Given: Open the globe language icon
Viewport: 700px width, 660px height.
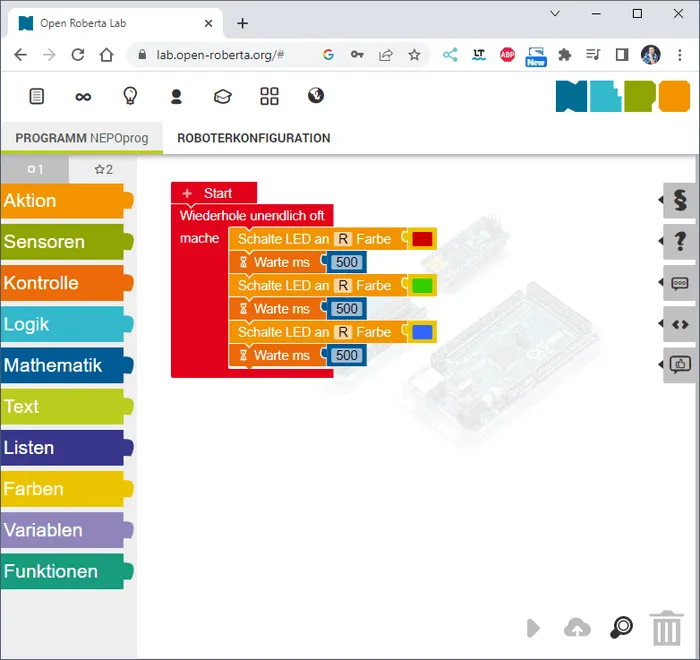Looking at the screenshot, I should (316, 96).
